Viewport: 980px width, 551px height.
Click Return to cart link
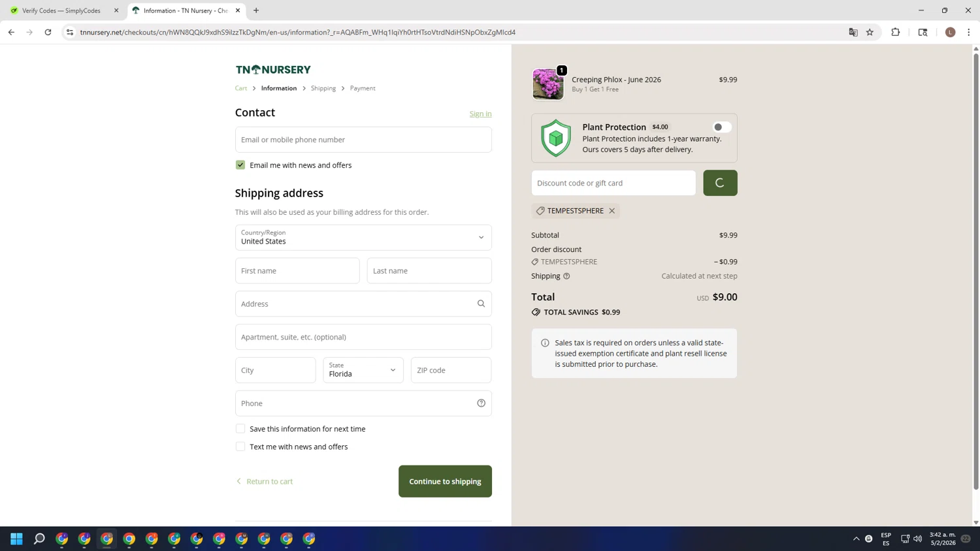pos(265,481)
